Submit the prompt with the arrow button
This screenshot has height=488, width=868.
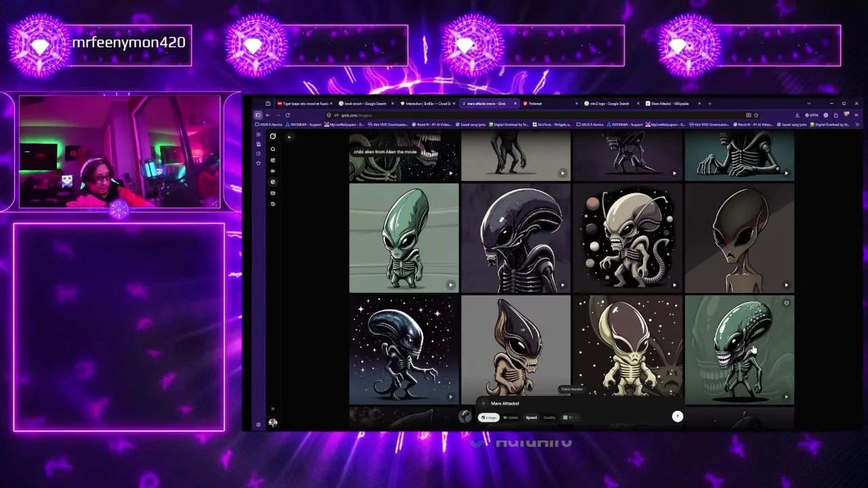point(677,416)
